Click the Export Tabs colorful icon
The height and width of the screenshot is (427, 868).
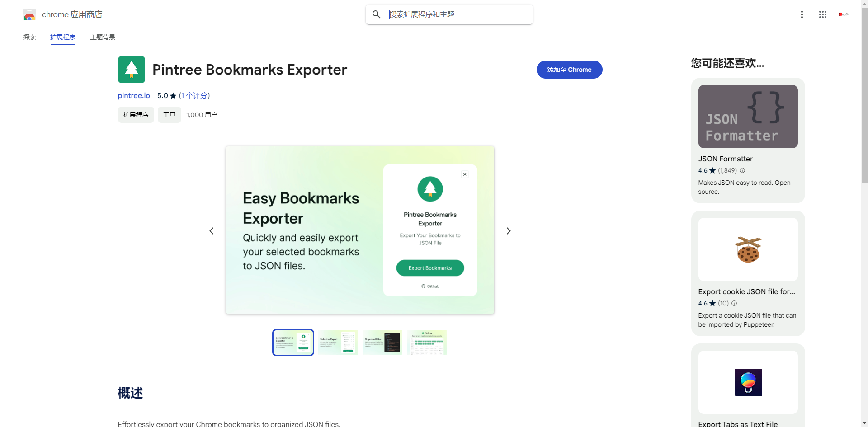pos(748,382)
